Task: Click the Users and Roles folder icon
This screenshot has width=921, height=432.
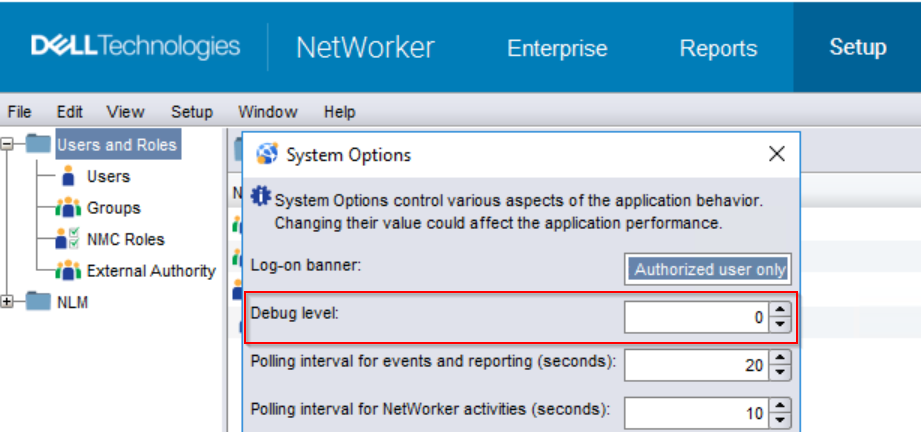Action: click(38, 145)
